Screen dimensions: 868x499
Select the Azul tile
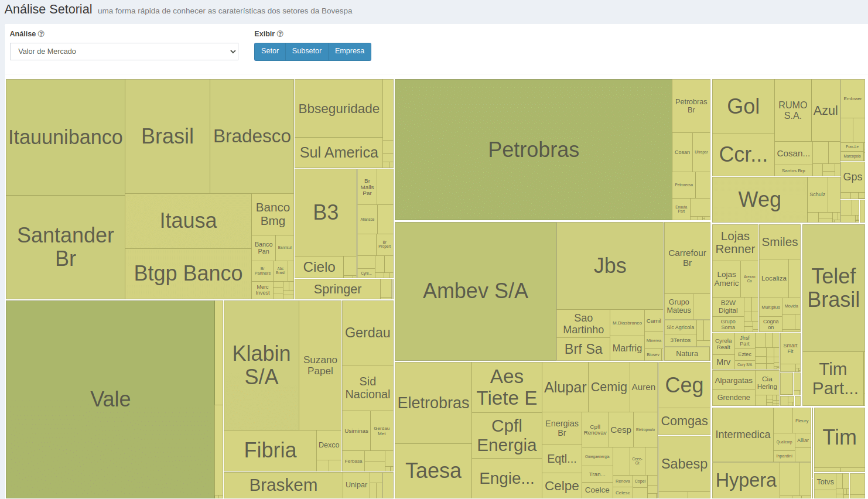coord(826,111)
